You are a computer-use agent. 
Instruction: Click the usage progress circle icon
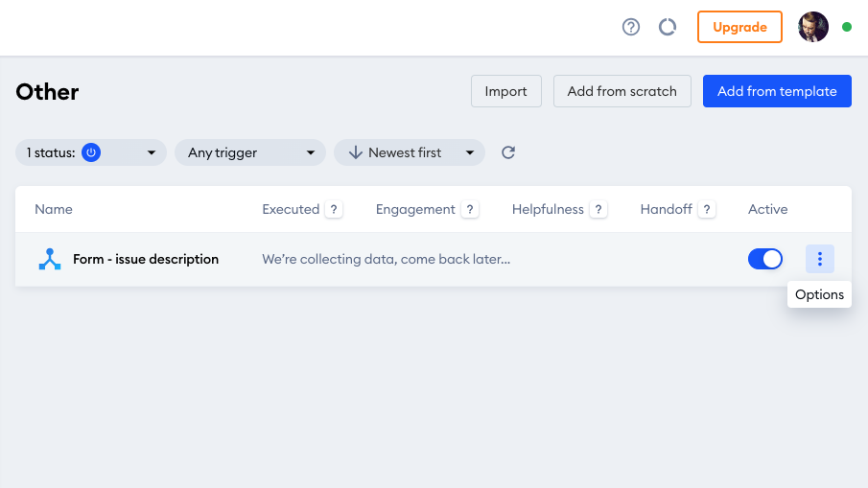pyautogui.click(x=667, y=27)
